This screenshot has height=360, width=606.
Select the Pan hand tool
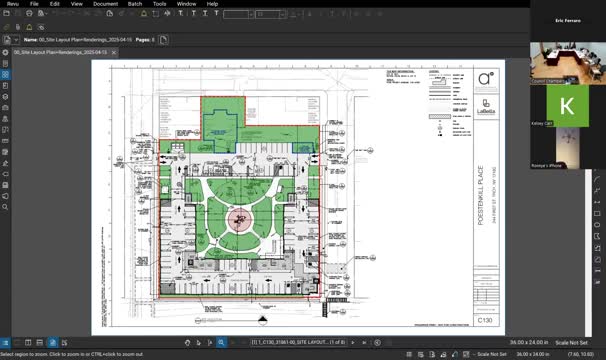coord(187,343)
